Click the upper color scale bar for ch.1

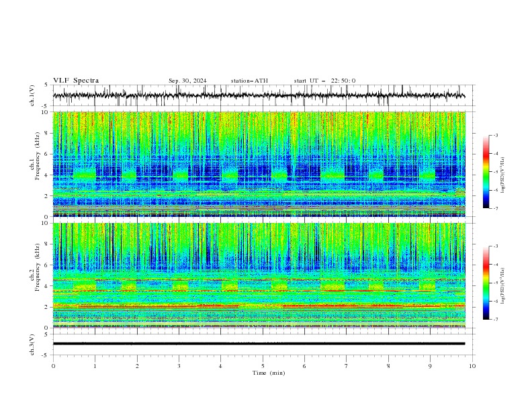pyautogui.click(x=486, y=172)
